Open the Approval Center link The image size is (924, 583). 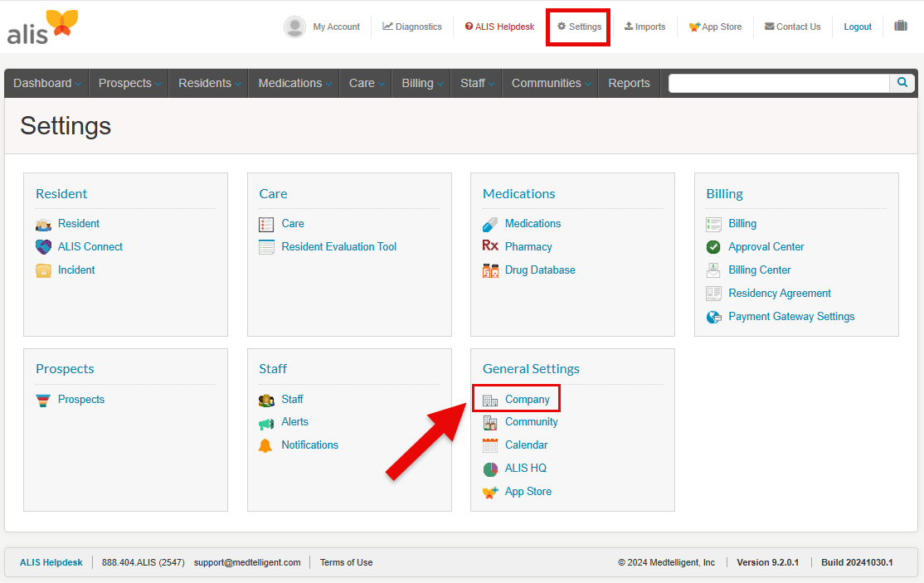click(x=766, y=247)
